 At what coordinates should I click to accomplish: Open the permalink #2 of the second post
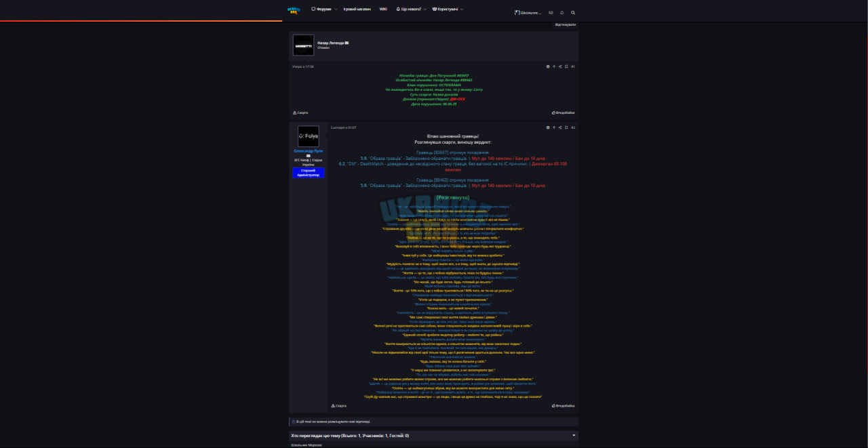point(573,127)
